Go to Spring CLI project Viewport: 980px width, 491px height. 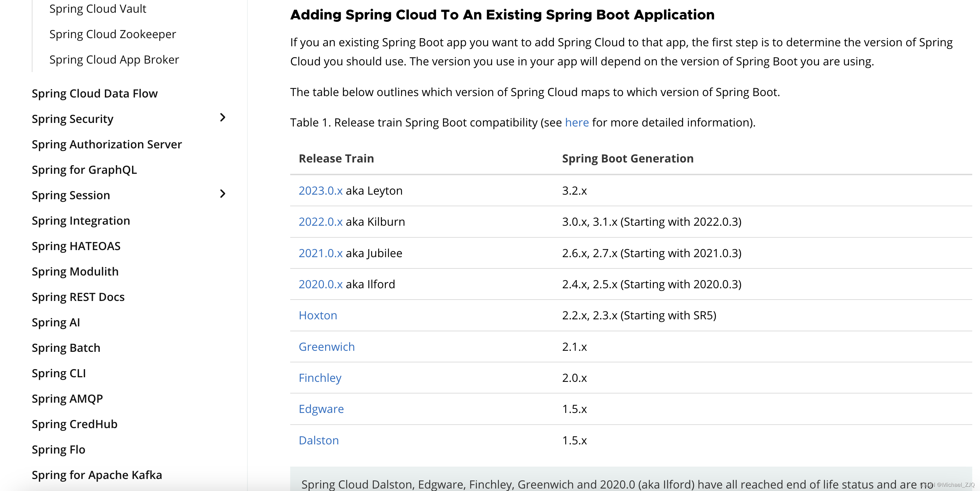click(x=59, y=374)
